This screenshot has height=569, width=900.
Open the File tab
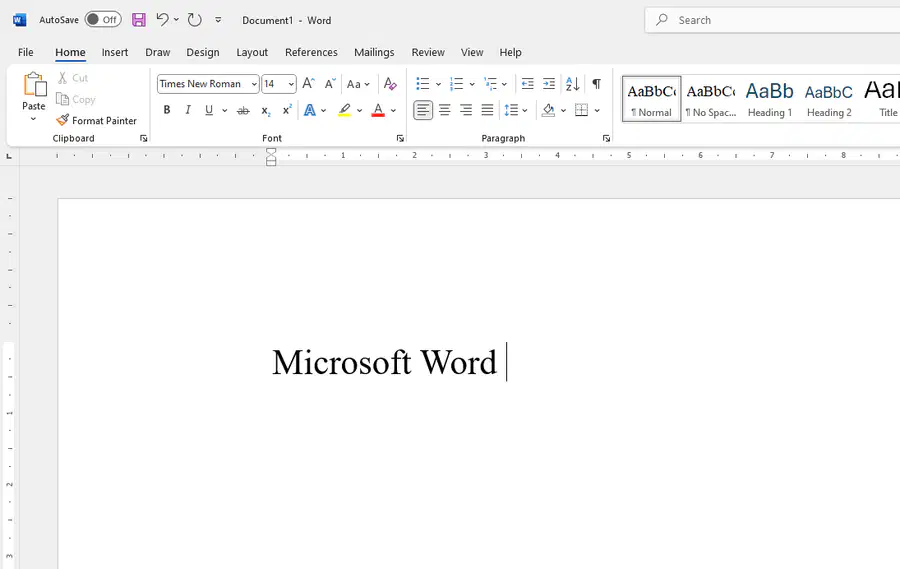[x=26, y=52]
